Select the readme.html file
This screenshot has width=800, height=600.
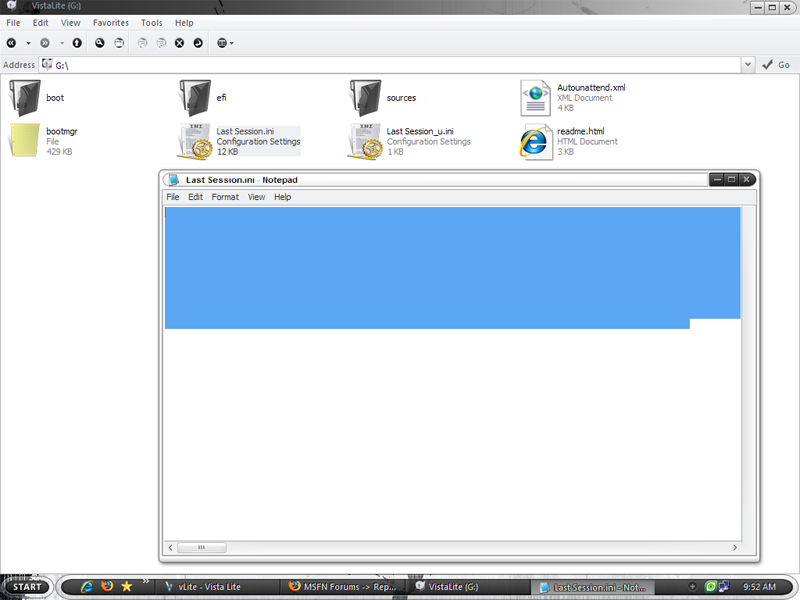point(568,141)
